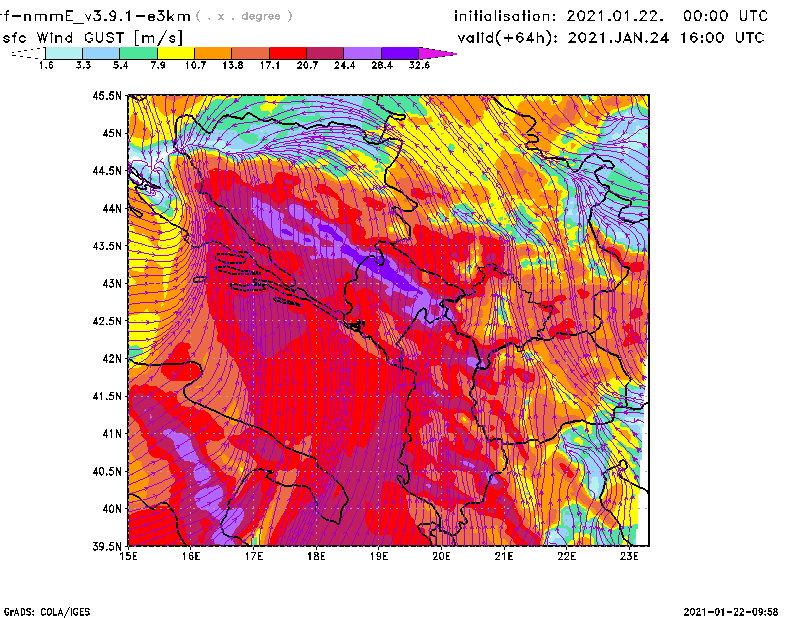Image resolution: width=800 pixels, height=618 pixels.
Task: Click the 39.5N latitude axis label
Action: coord(106,546)
